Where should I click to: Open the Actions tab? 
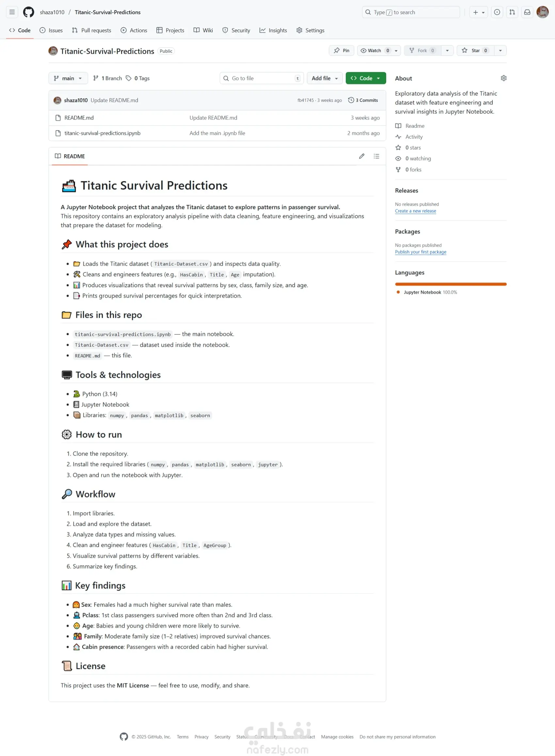pyautogui.click(x=134, y=30)
